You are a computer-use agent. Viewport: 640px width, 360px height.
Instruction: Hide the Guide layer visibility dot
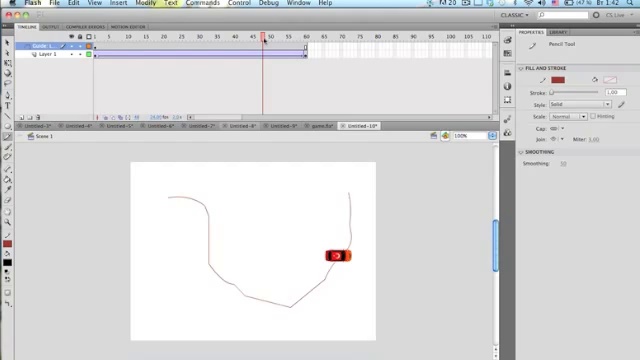[x=72, y=46]
